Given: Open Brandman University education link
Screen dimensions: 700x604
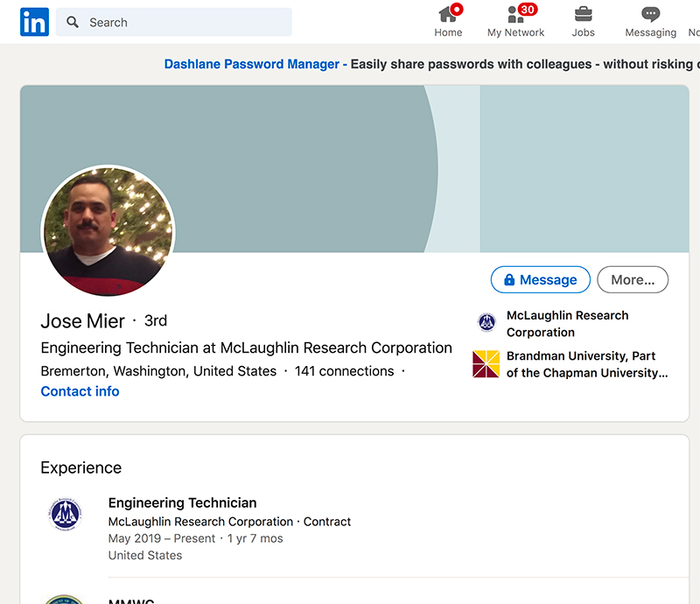Looking at the screenshot, I should point(587,364).
